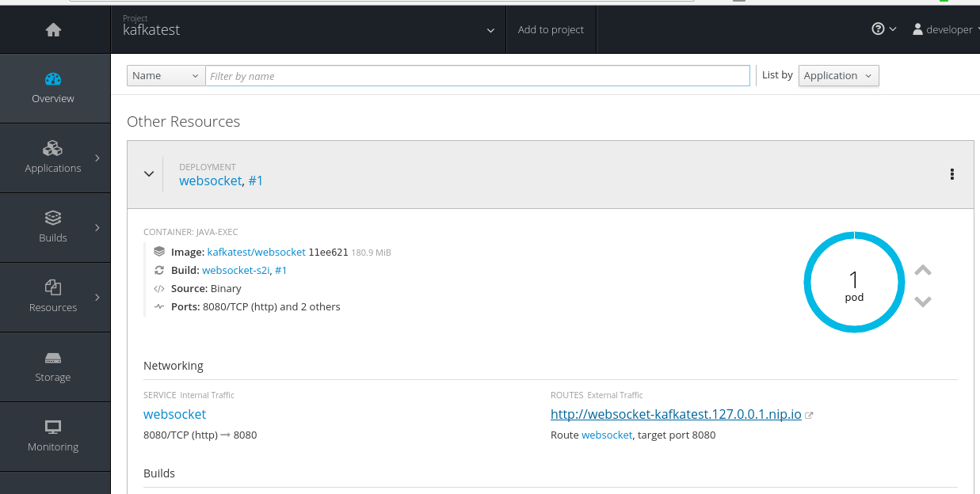
Task: Open the developer user menu
Action: click(x=945, y=29)
